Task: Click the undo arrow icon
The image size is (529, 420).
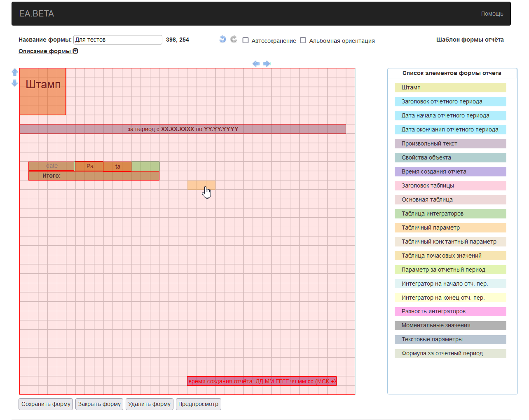Action: pos(222,39)
